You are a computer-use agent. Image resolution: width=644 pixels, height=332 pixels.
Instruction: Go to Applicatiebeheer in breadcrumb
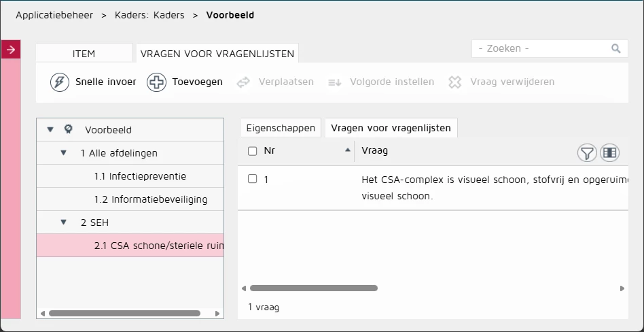click(54, 15)
